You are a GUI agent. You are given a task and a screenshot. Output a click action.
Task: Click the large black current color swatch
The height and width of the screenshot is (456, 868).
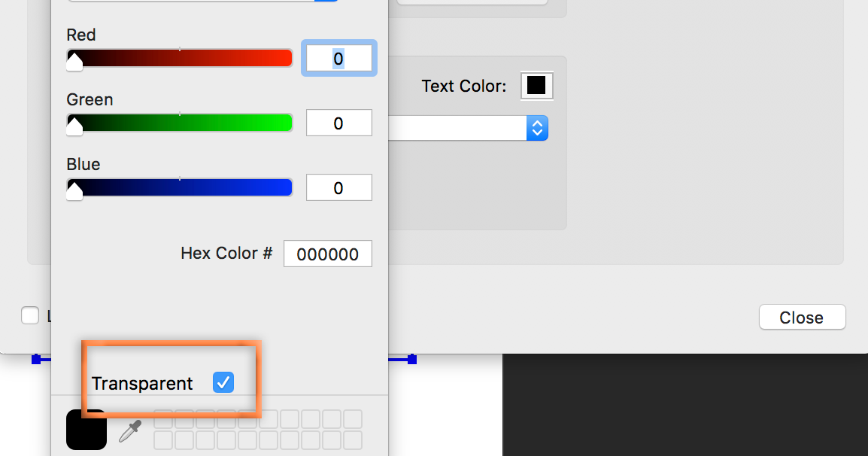pyautogui.click(x=86, y=430)
